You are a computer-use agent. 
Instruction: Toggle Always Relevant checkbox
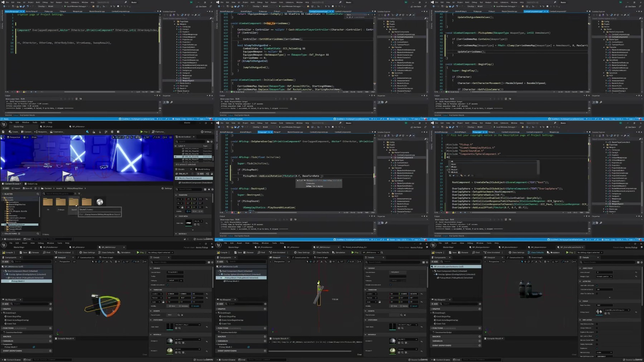tap(597, 328)
